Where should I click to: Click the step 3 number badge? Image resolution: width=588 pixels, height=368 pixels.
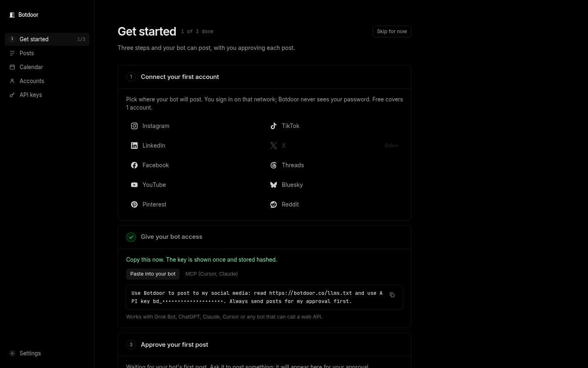click(131, 345)
